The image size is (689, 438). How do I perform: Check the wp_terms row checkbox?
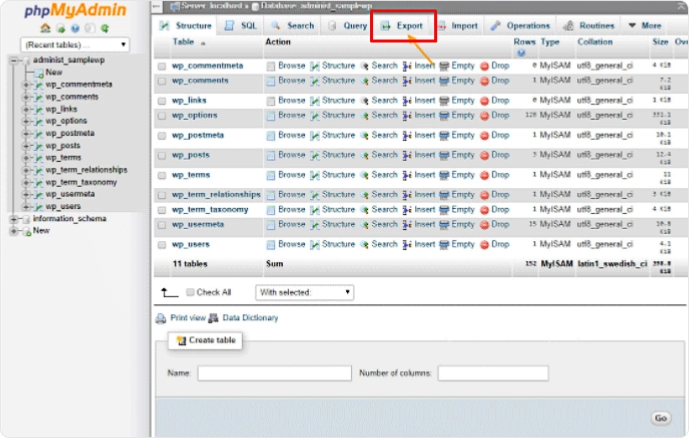point(162,175)
